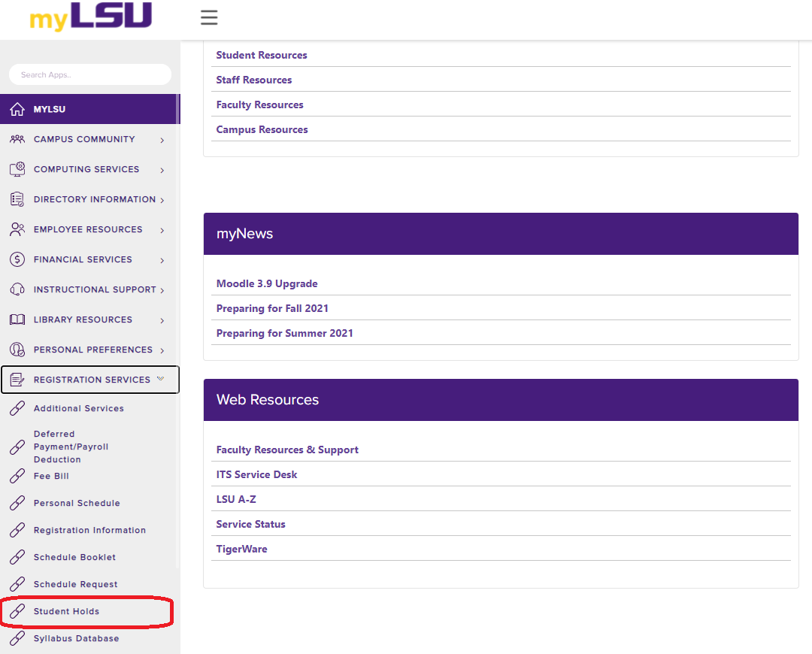The width and height of the screenshot is (812, 654).
Task: Click the Library Resources book icon
Action: tap(17, 319)
